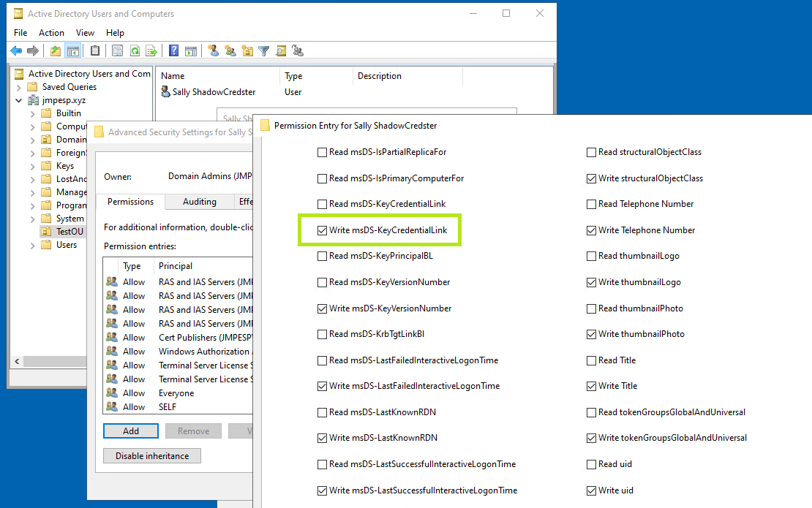Go back using the blue arrow toolbar icon
This screenshot has width=812, height=508.
click(16, 50)
